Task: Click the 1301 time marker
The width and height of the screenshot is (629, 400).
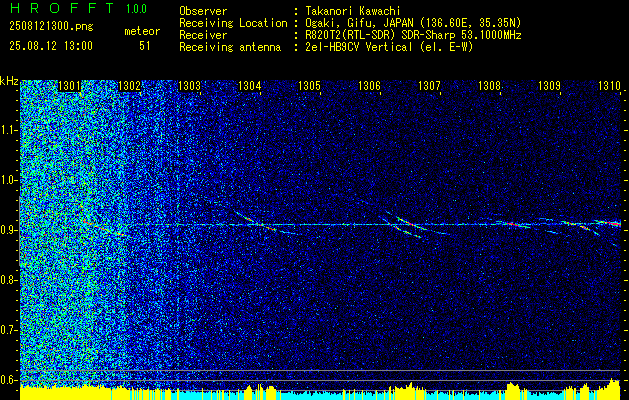Action: coord(69,85)
